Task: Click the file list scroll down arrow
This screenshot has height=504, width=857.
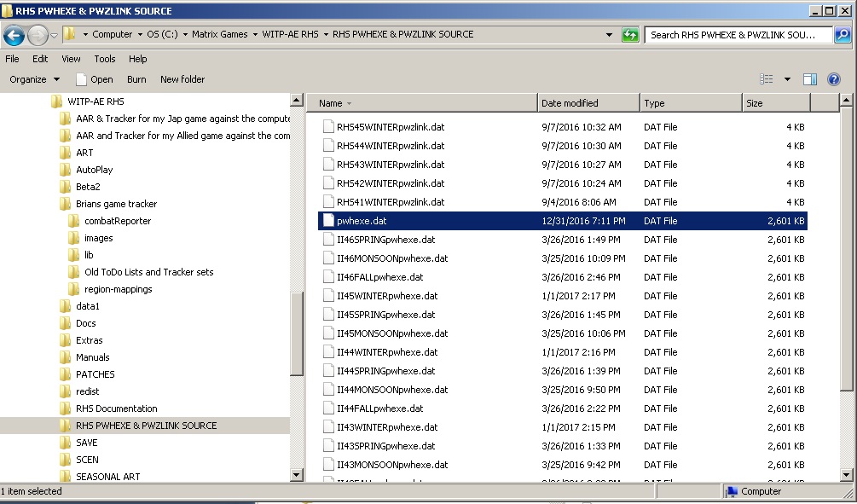Action: (846, 474)
